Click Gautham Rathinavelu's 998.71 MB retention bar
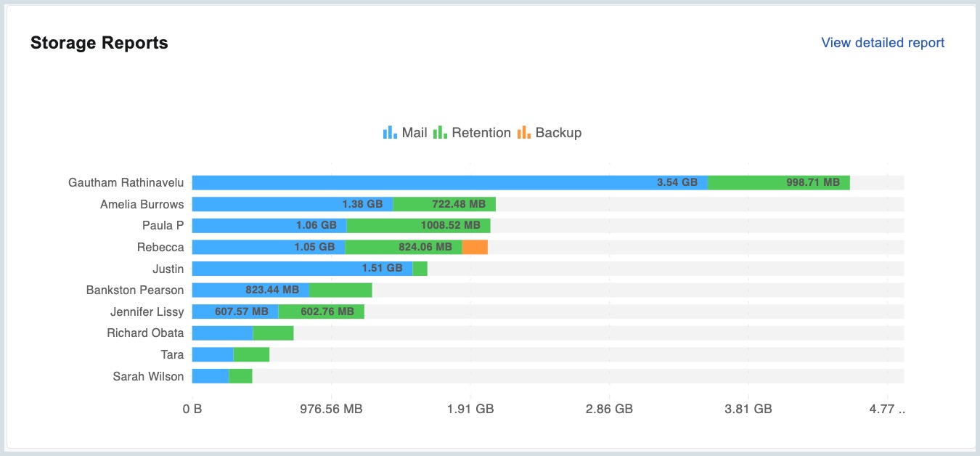980x456 pixels. (x=778, y=183)
